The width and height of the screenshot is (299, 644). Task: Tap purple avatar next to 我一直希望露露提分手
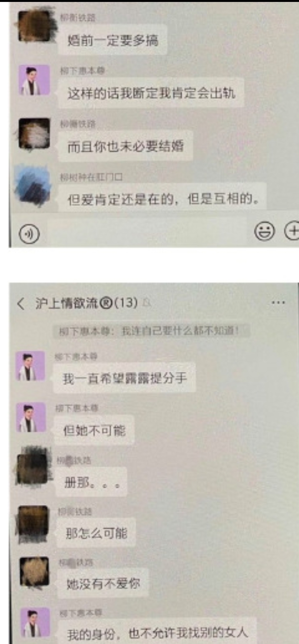pyautogui.click(x=30, y=366)
